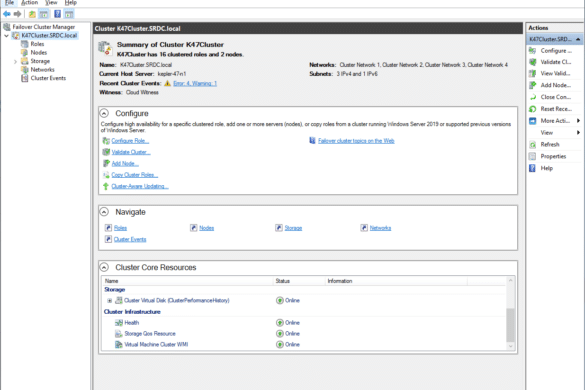Click the Nodes shortcut icon in Navigate

pyautogui.click(x=193, y=228)
